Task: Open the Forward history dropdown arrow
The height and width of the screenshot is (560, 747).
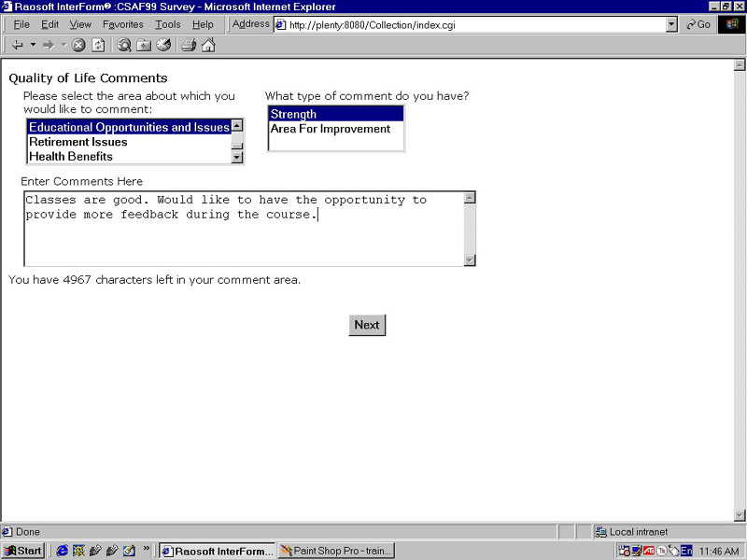Action: 63,45
